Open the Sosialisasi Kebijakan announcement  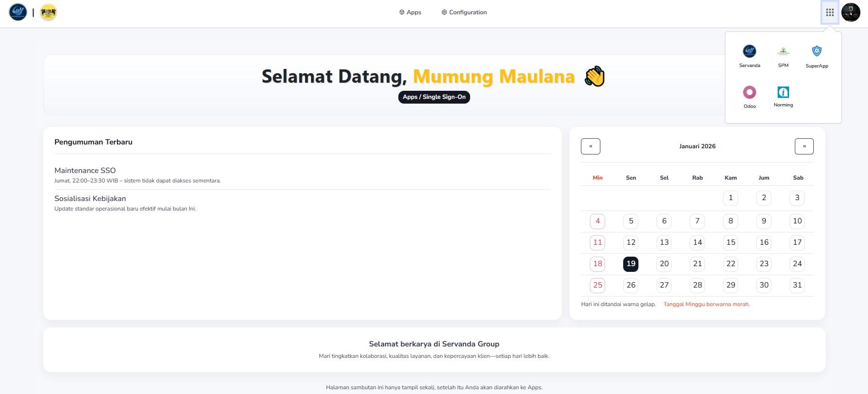pyautogui.click(x=90, y=199)
